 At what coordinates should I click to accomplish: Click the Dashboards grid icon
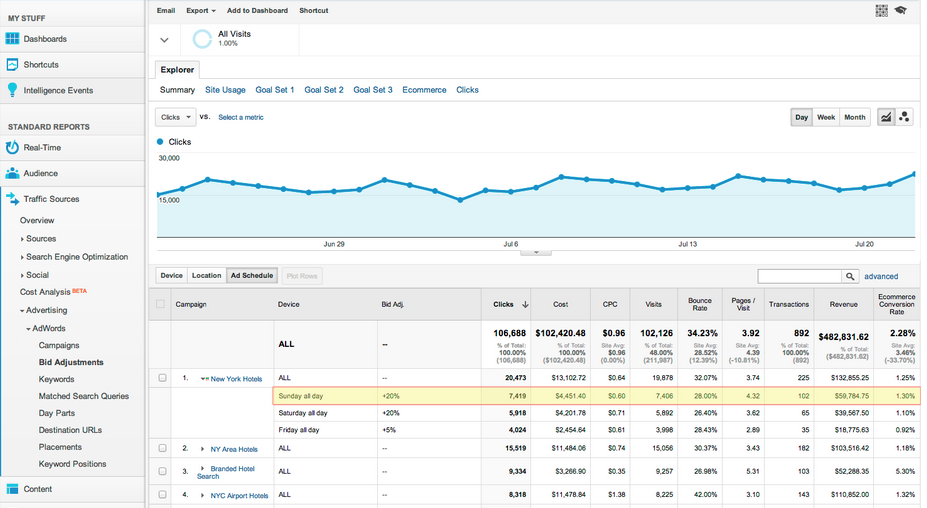13,39
